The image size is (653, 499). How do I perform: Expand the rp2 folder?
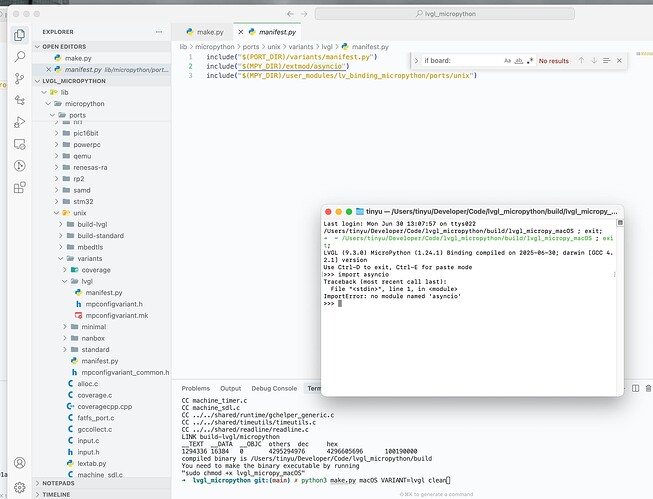click(102, 179)
